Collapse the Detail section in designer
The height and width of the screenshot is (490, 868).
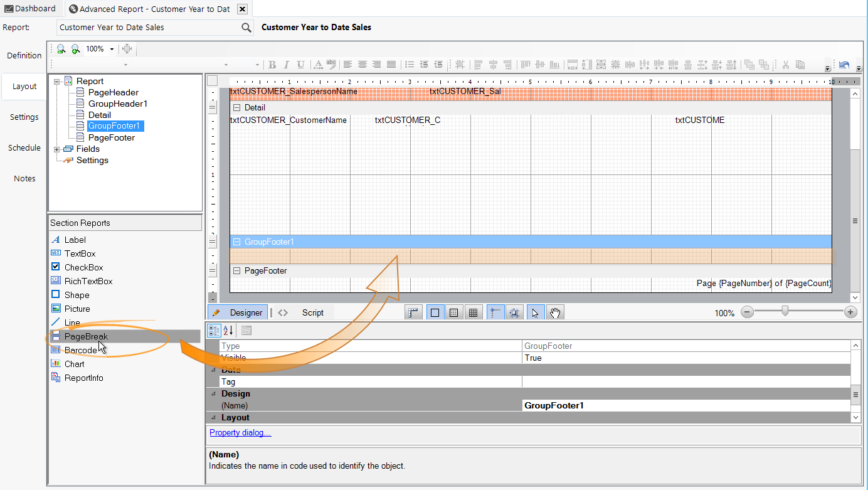[x=237, y=108]
